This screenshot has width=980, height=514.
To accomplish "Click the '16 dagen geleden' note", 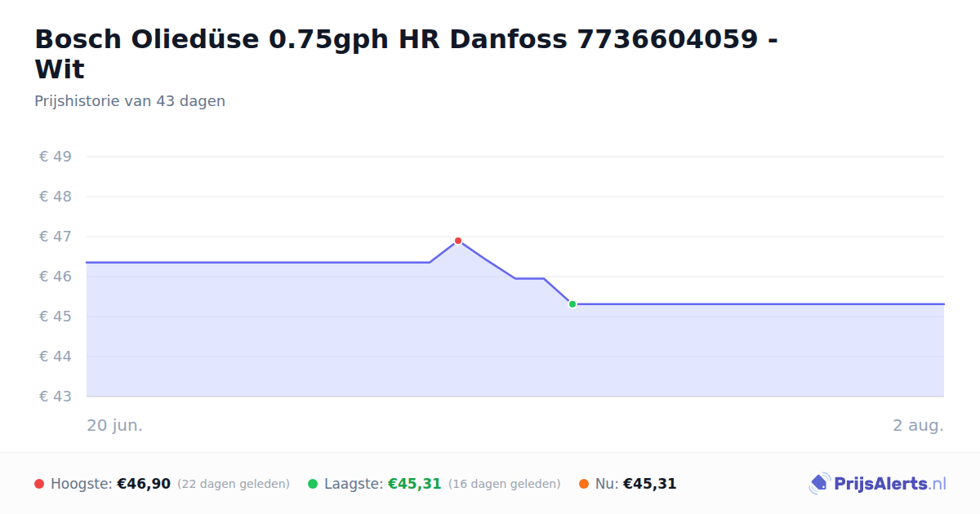I will click(x=505, y=484).
